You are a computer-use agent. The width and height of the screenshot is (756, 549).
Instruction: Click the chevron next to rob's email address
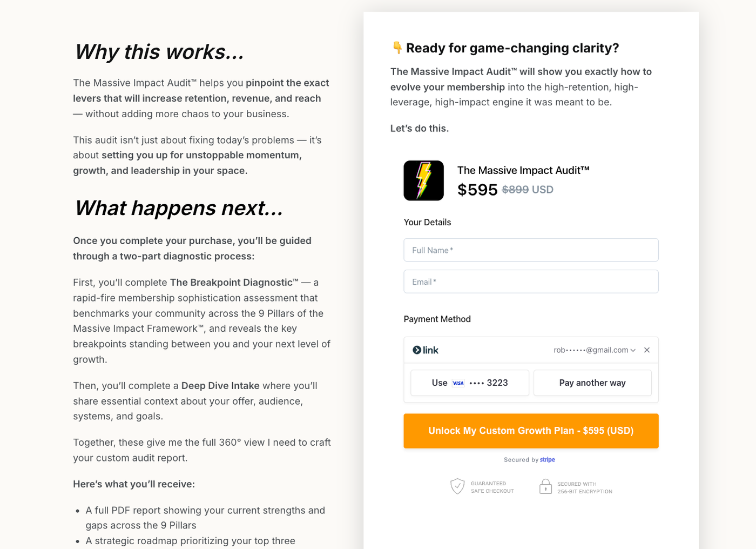point(633,350)
